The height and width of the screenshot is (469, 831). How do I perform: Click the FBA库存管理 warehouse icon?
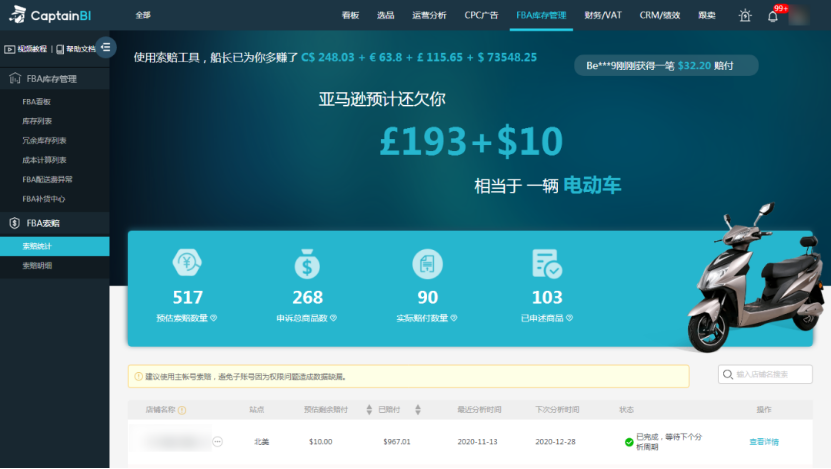15,78
